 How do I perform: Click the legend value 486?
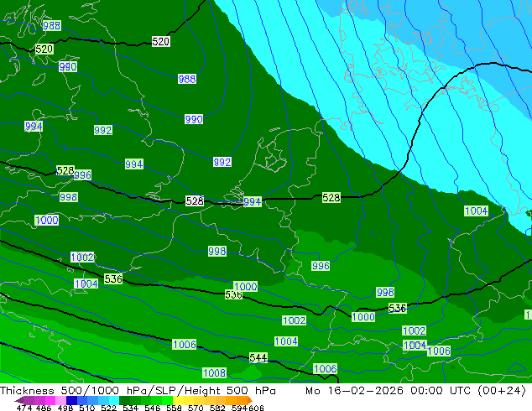tap(44, 408)
